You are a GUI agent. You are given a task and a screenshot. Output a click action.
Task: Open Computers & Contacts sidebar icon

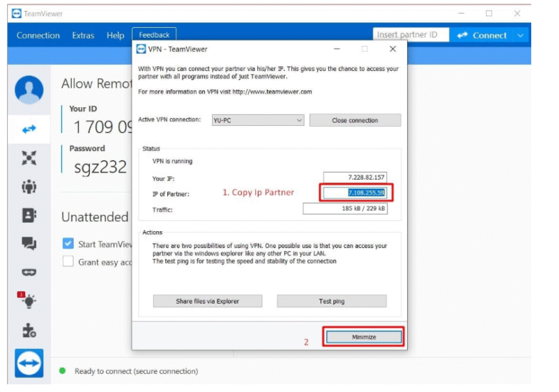coord(29,215)
